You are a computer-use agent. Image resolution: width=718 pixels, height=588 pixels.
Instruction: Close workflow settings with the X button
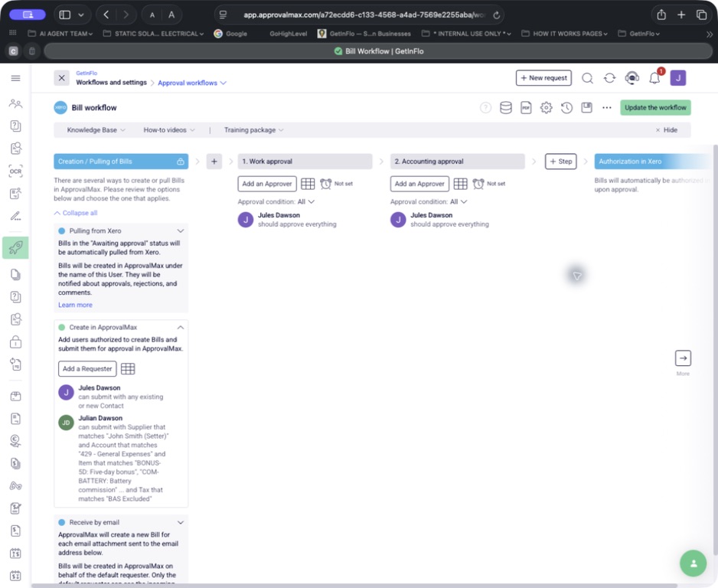point(61,78)
